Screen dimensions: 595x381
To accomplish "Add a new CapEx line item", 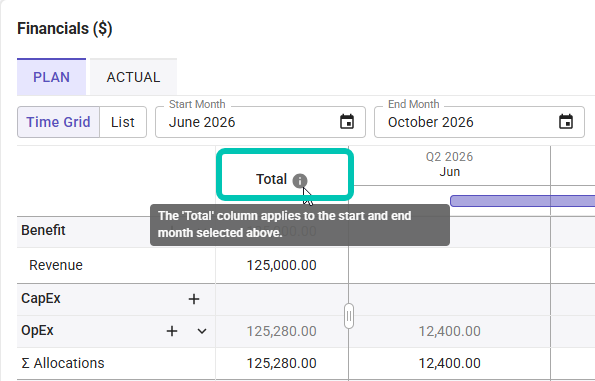I will coord(194,299).
